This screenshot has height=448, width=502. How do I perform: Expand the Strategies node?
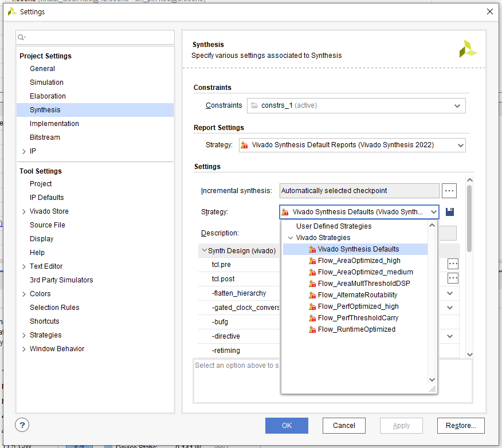click(23, 335)
